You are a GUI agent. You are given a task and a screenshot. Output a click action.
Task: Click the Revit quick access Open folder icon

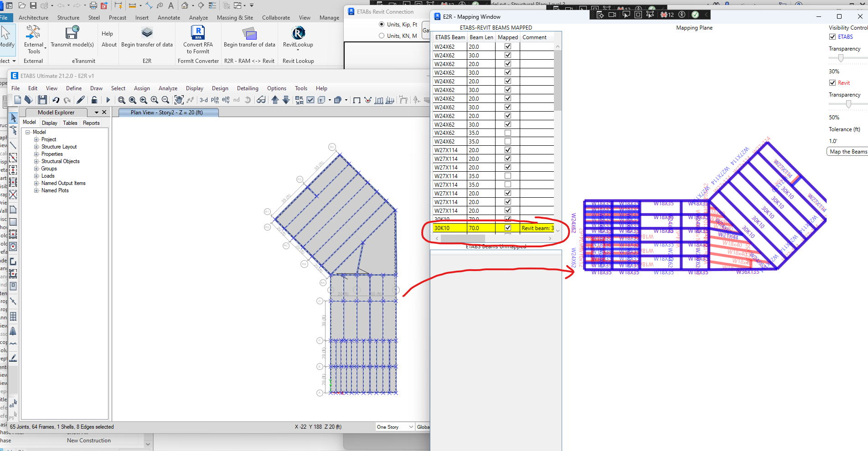pos(22,5)
